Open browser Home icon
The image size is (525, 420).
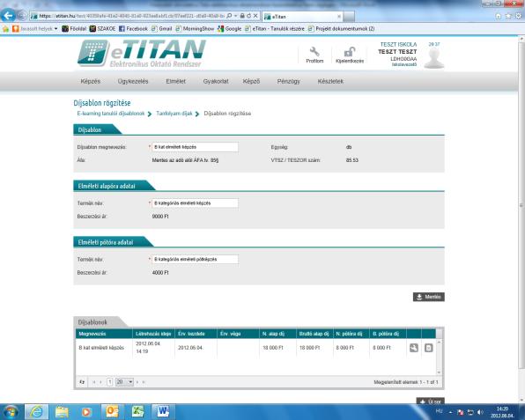click(x=499, y=16)
